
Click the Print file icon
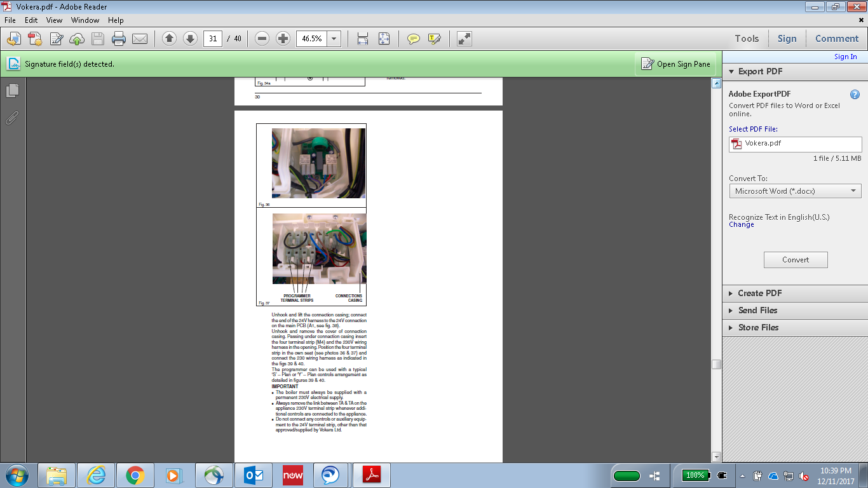119,39
